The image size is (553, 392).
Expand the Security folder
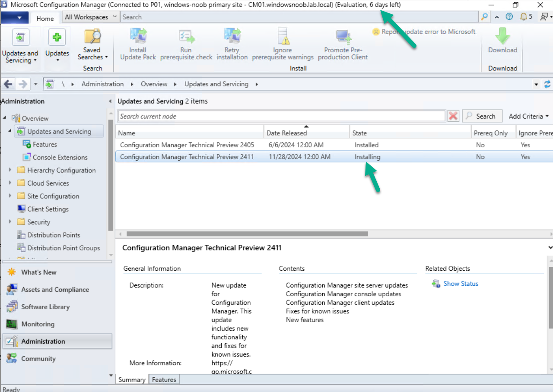(x=10, y=222)
